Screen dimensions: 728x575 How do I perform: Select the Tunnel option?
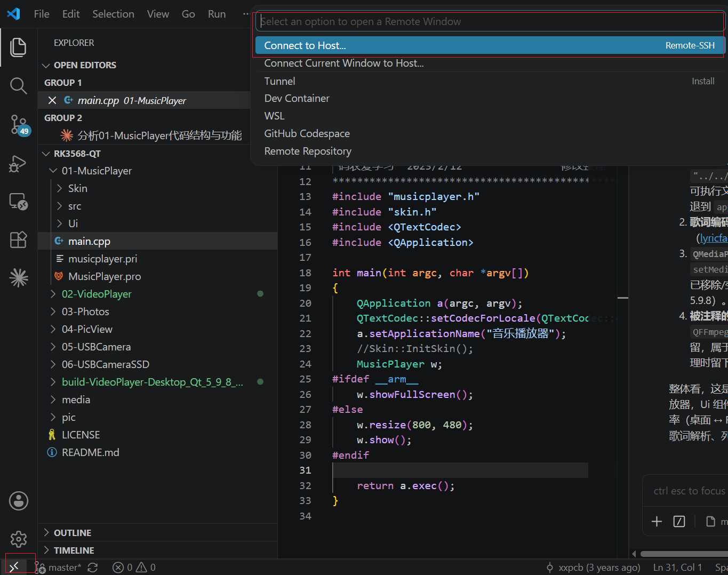(x=489, y=81)
